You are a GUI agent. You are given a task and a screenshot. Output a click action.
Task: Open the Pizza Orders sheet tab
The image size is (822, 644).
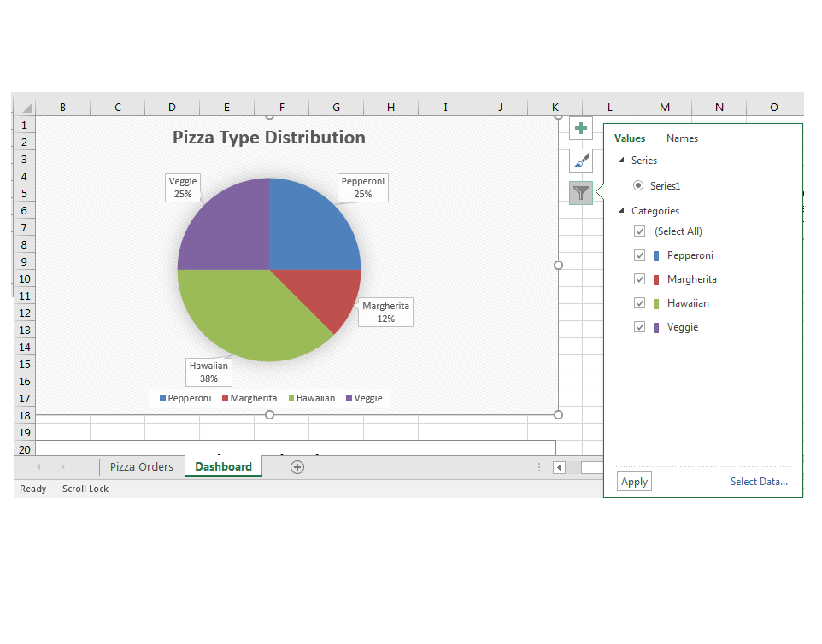(x=142, y=467)
